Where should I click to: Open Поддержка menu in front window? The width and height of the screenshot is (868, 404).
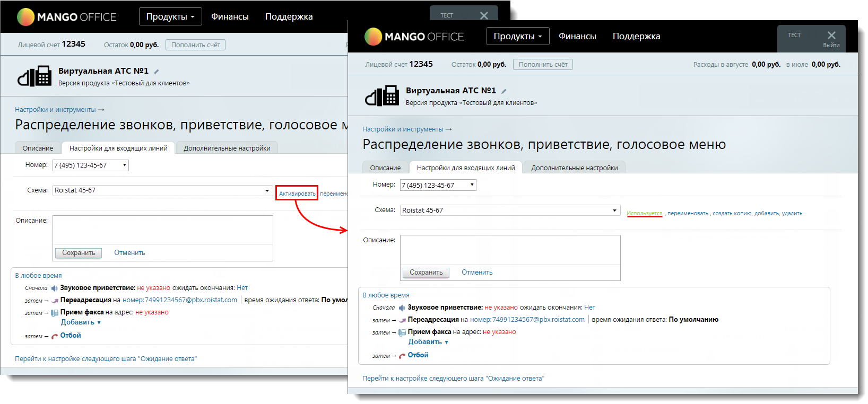click(636, 36)
